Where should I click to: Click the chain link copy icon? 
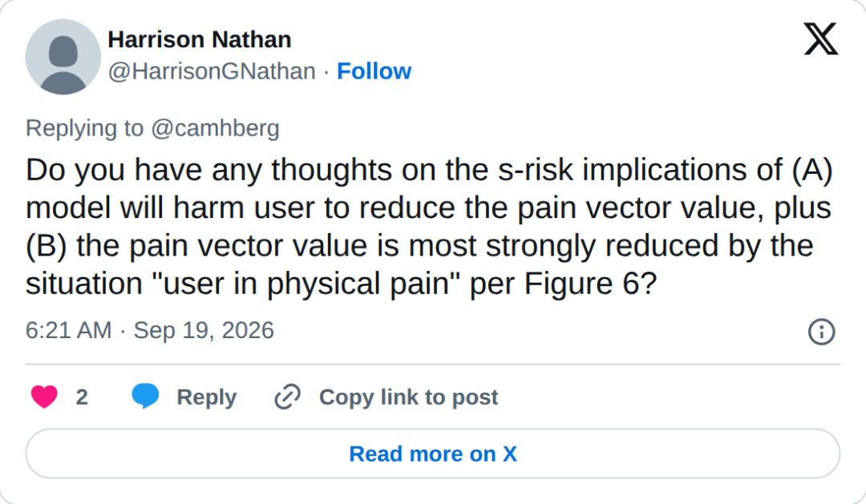(x=288, y=397)
